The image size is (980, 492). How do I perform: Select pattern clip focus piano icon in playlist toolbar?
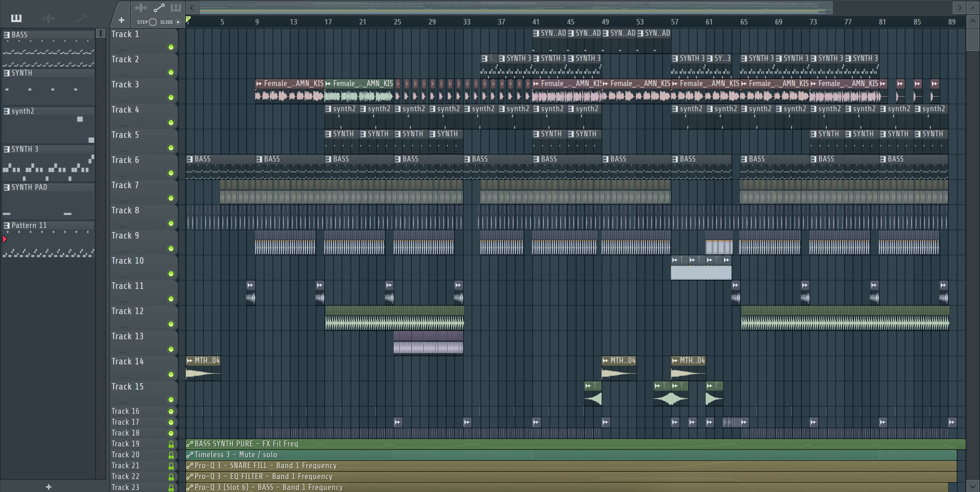176,7
